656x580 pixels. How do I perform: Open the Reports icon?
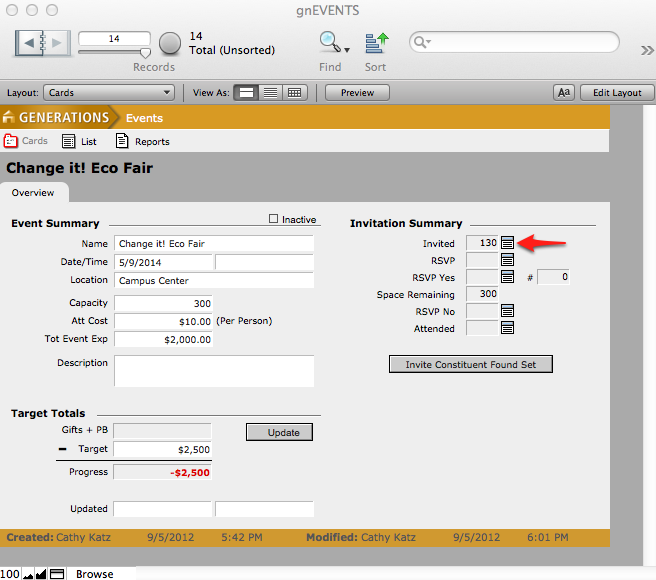pyautogui.click(x=122, y=142)
